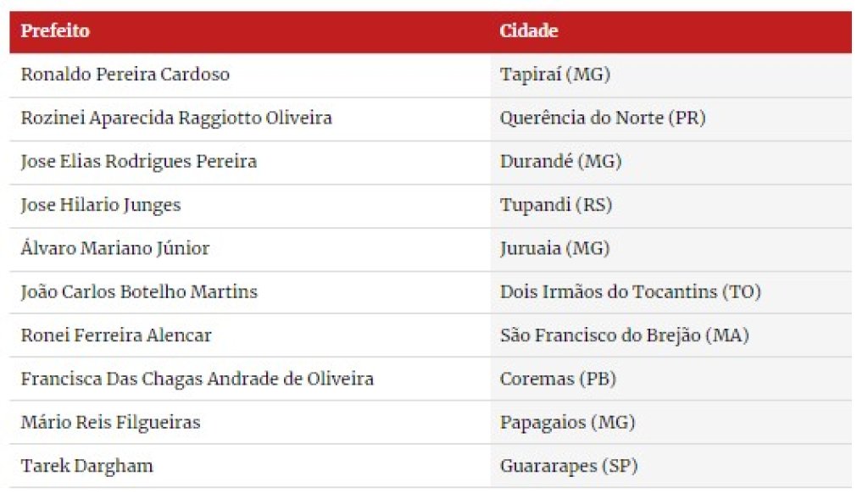The height and width of the screenshot is (493, 868).
Task: Click the Prefeito column header
Action: click(55, 30)
